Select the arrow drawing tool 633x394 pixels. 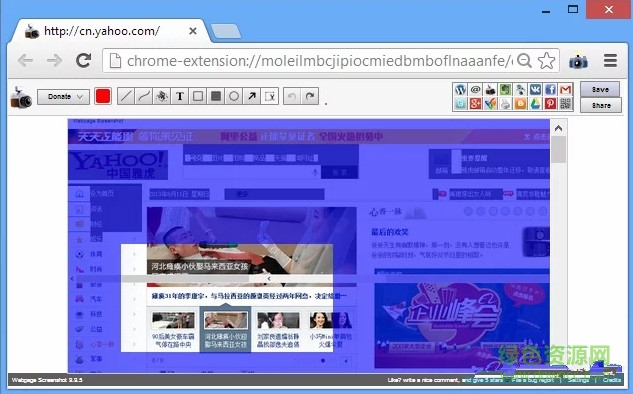[x=252, y=96]
